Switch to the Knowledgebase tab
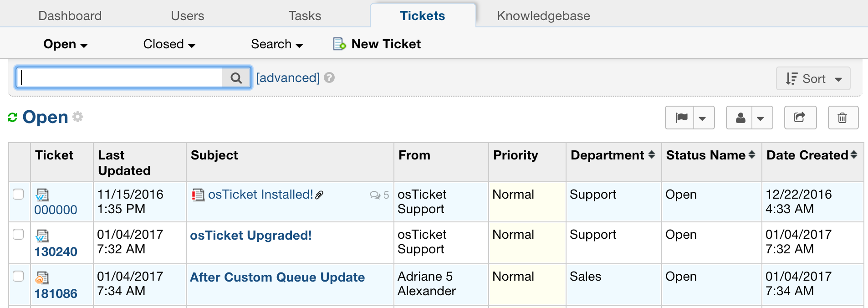868x308 pixels. click(x=543, y=16)
